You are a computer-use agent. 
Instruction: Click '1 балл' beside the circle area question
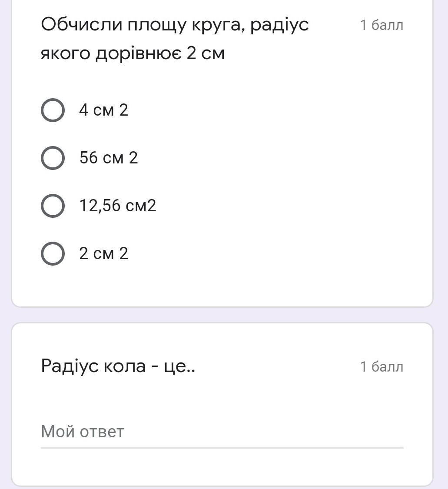pyautogui.click(x=382, y=25)
